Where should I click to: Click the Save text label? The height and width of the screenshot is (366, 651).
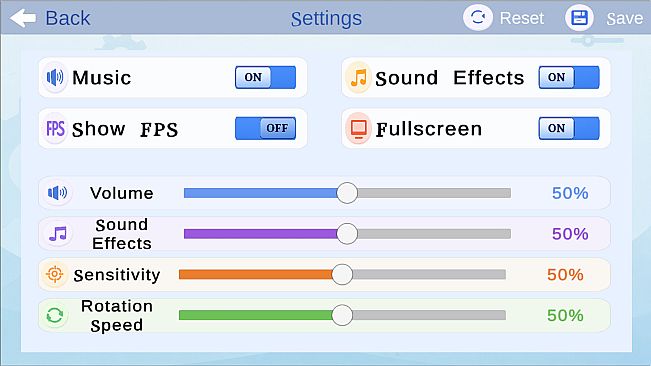pyautogui.click(x=624, y=19)
